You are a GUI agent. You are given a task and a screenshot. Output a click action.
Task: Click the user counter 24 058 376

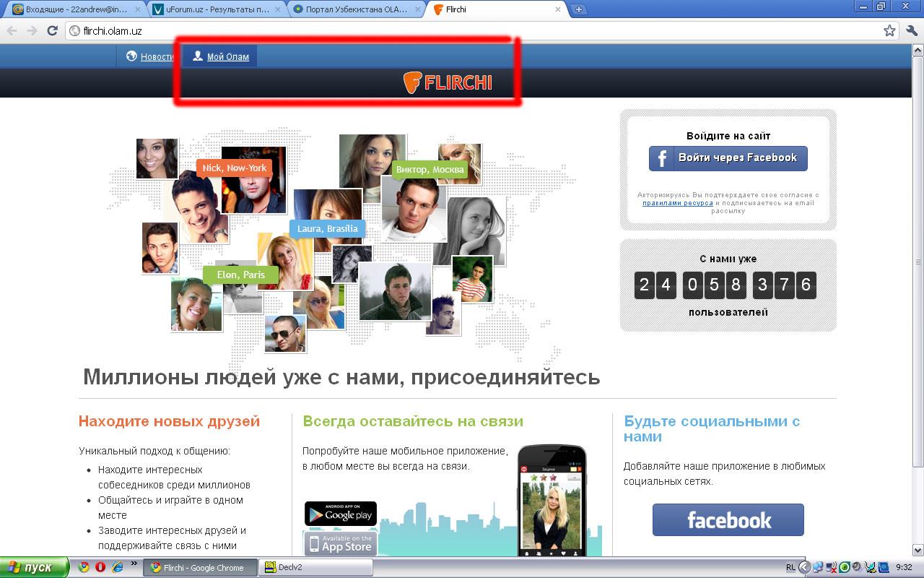click(725, 285)
